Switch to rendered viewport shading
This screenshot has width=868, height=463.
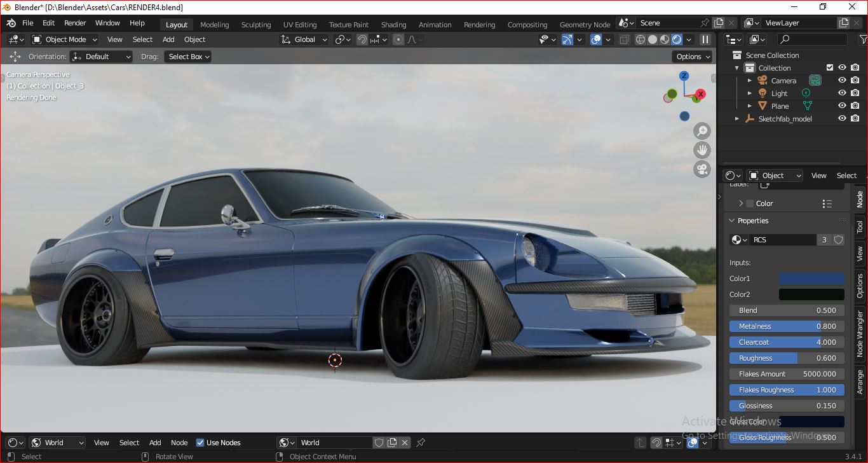[x=676, y=39]
